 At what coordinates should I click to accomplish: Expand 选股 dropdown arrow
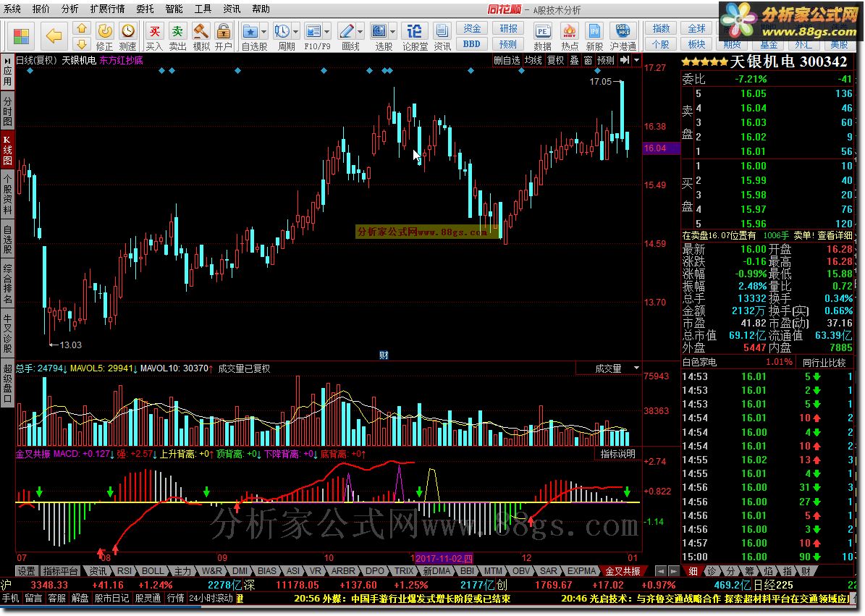coord(393,31)
